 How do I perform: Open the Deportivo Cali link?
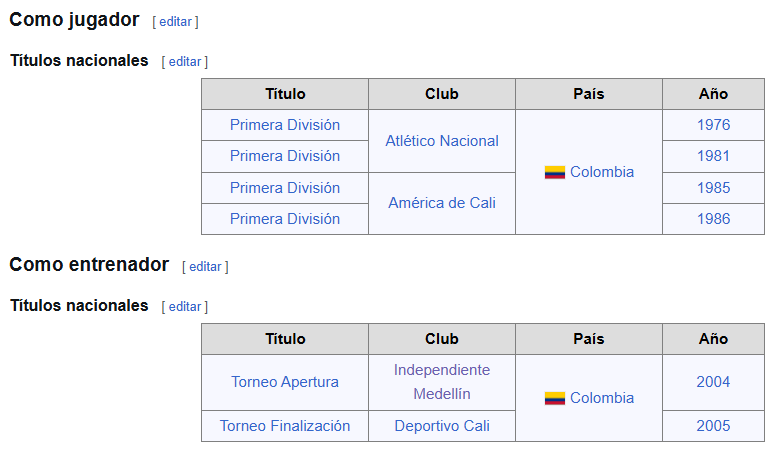point(442,426)
